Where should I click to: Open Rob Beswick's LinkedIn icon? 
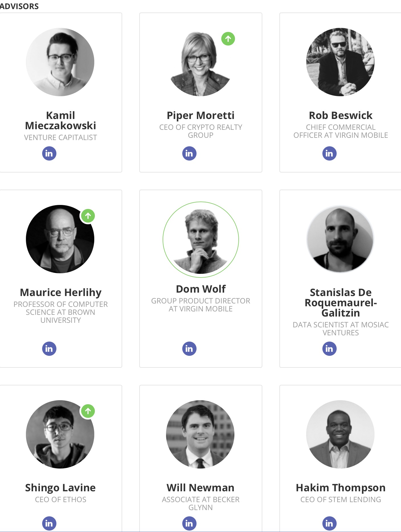(330, 153)
